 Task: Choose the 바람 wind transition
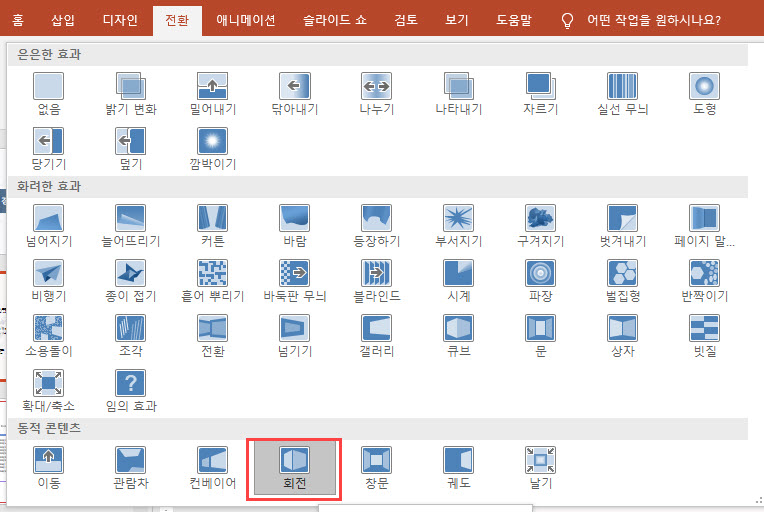[294, 226]
